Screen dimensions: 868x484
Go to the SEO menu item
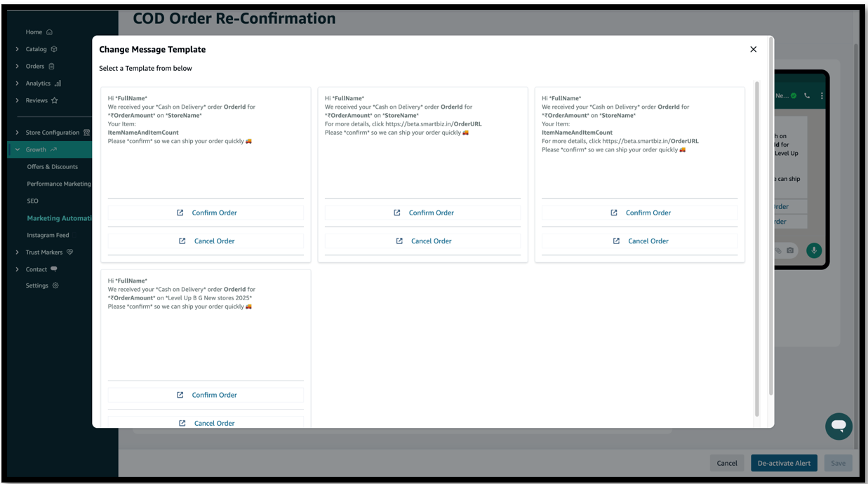click(32, 201)
